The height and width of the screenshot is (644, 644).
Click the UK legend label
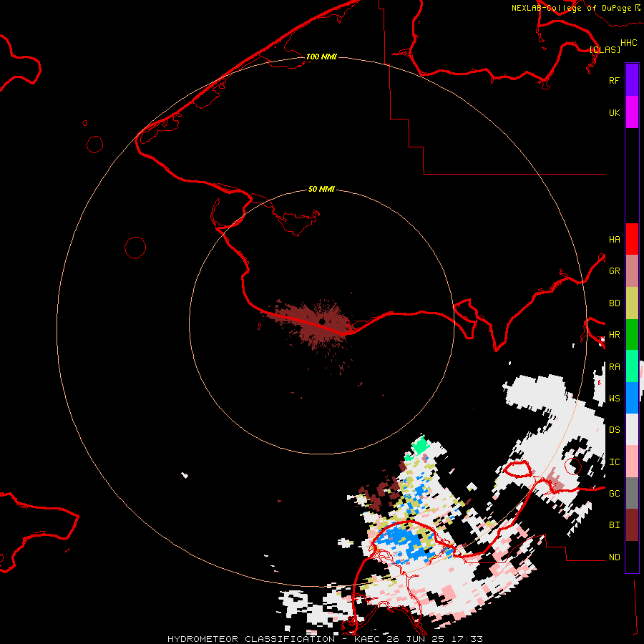pos(614,112)
